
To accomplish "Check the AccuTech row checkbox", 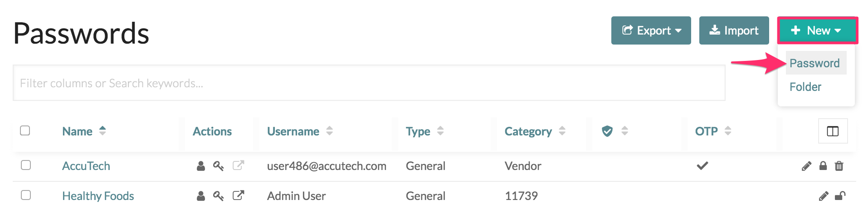I will click(26, 165).
